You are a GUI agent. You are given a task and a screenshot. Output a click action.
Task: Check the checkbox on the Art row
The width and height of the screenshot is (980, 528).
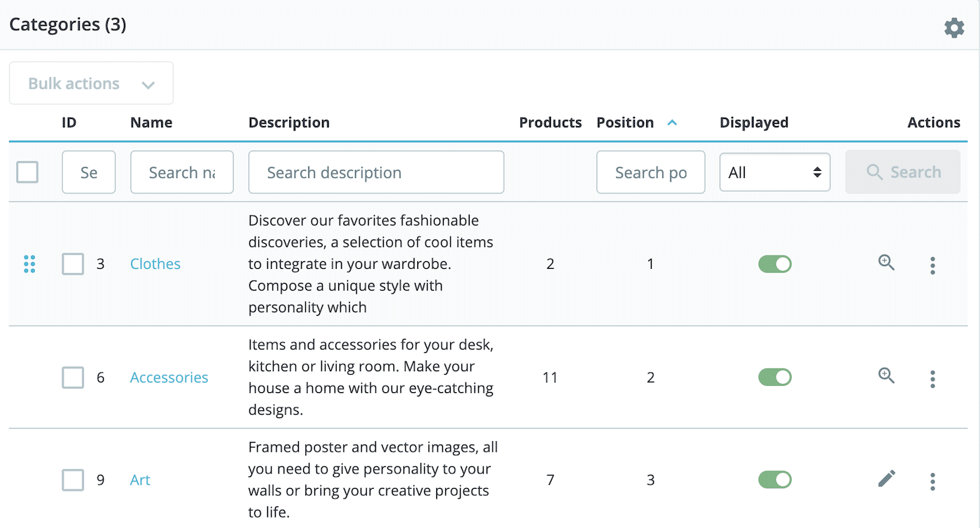coord(72,480)
